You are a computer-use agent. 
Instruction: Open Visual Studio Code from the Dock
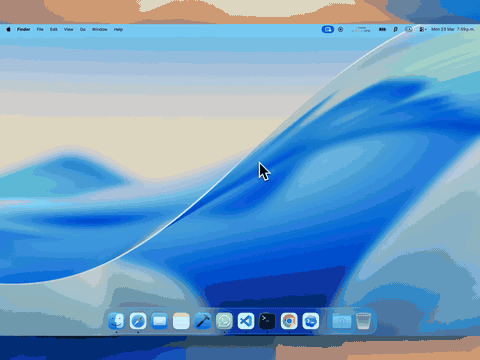tap(246, 321)
